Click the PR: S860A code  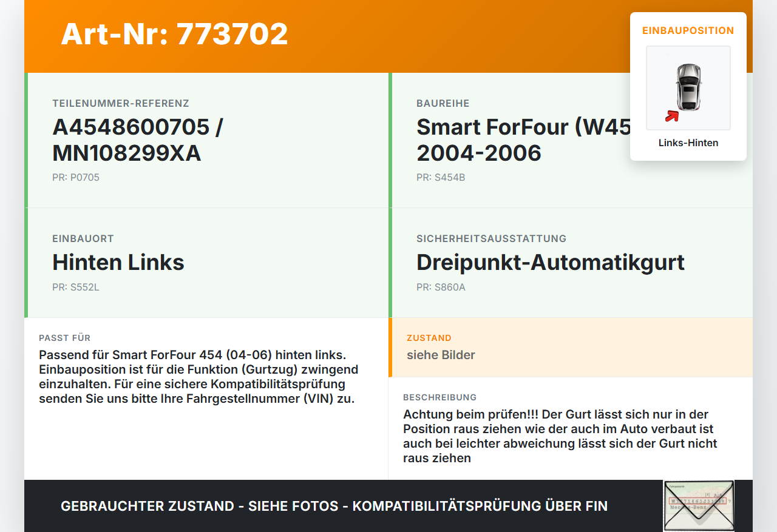click(x=441, y=288)
